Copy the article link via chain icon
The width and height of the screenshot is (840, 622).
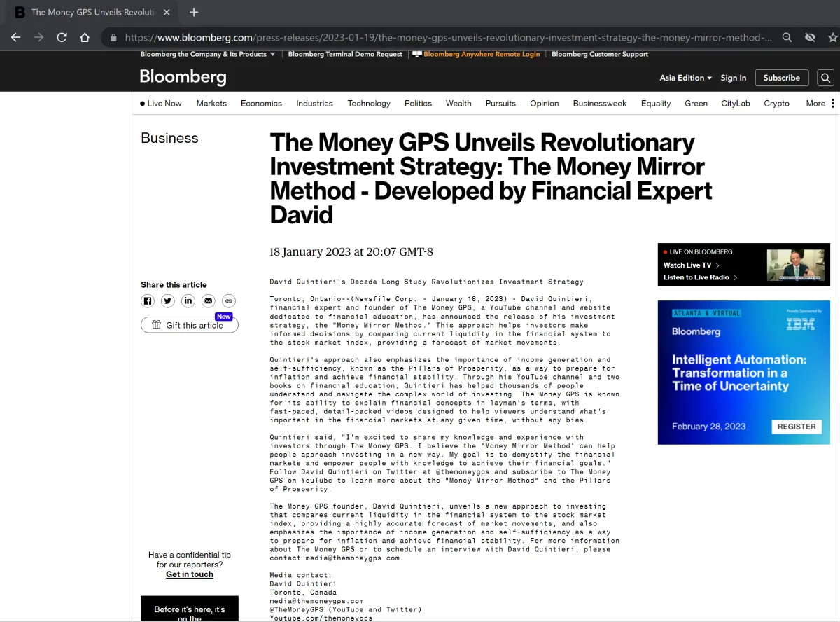click(229, 300)
